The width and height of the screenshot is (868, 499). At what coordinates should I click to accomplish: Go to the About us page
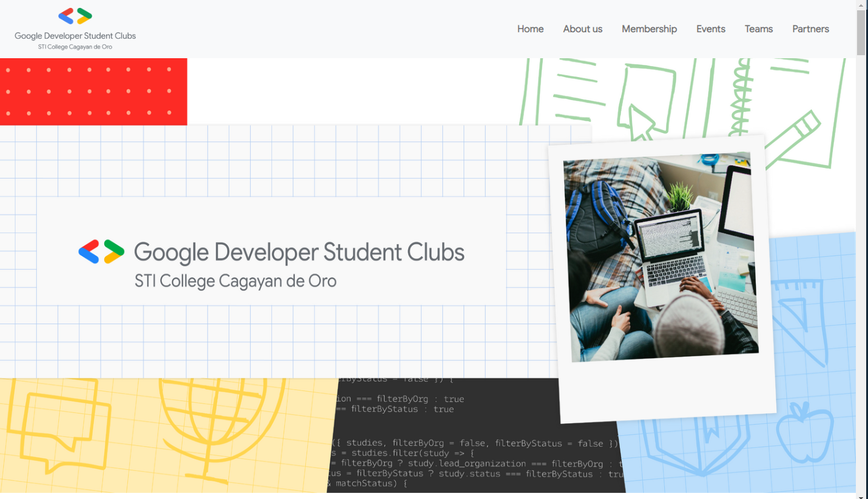click(582, 29)
